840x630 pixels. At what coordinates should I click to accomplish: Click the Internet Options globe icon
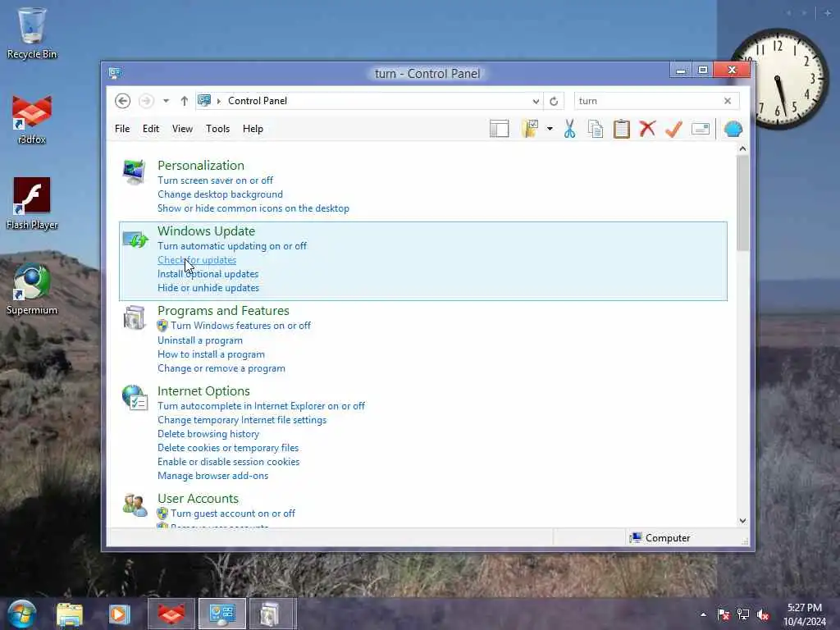click(x=135, y=398)
